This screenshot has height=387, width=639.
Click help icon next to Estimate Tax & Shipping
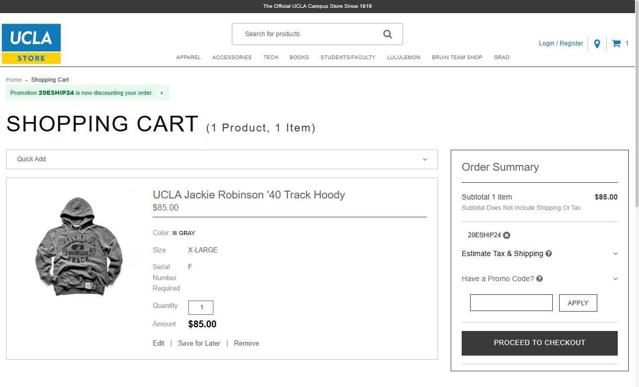549,253
